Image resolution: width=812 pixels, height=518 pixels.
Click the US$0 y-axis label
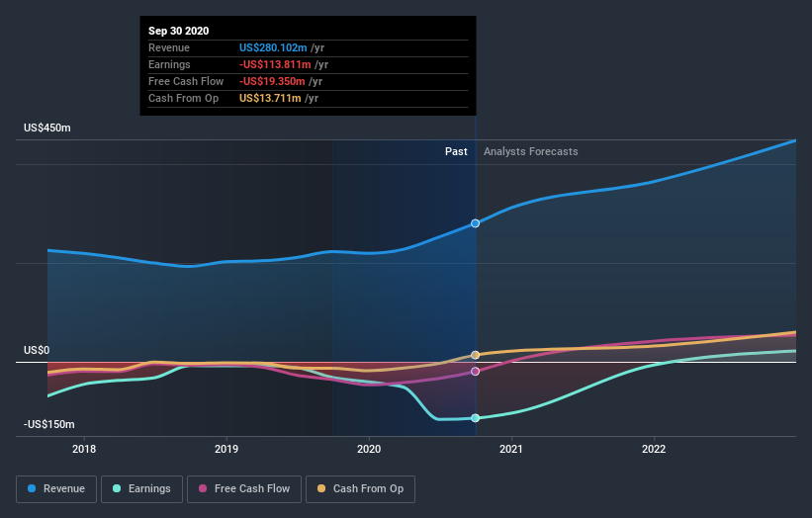coord(37,350)
